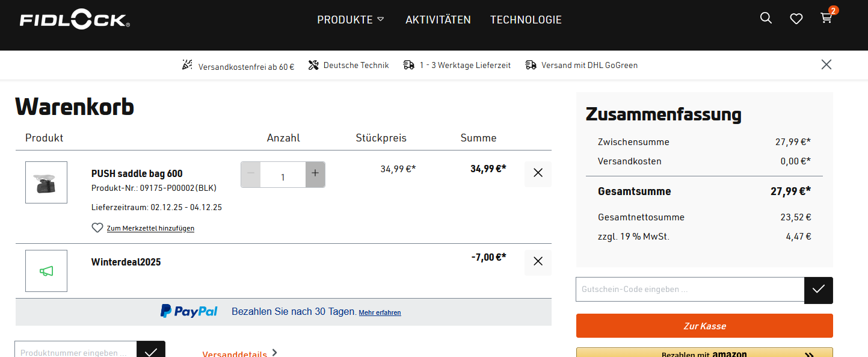Open the Technologie menu item
Screen dimensions: 868x357
click(x=526, y=20)
